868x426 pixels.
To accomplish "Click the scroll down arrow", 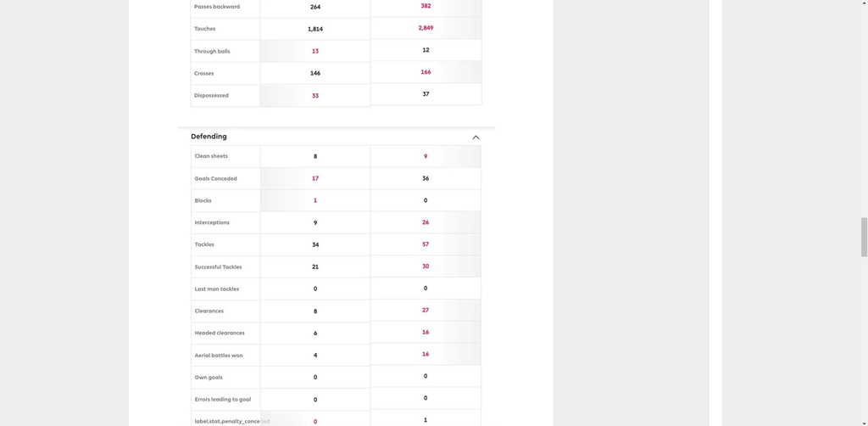I will 864,423.
